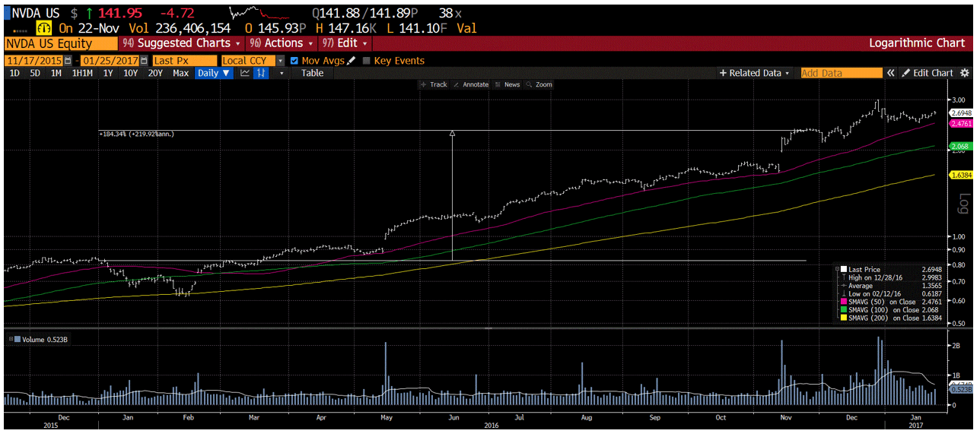Open chart settings gear icon
Screen dimensions: 980x437
tap(964, 73)
